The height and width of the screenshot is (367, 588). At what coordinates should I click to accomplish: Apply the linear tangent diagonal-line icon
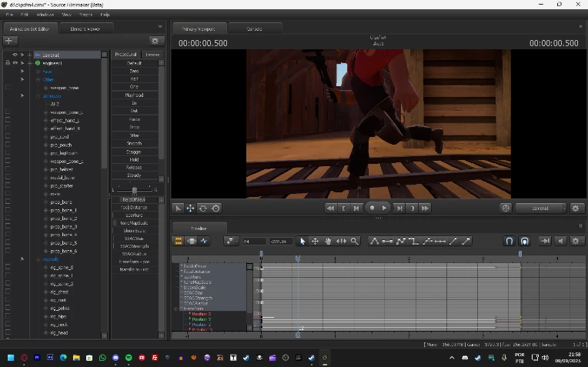tap(453, 241)
